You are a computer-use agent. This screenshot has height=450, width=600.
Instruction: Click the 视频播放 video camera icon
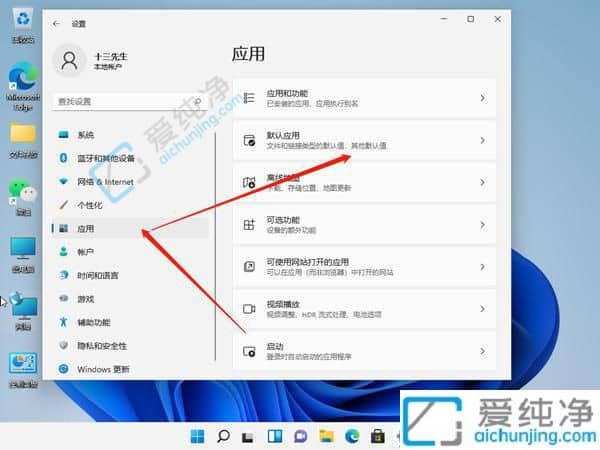click(x=249, y=309)
